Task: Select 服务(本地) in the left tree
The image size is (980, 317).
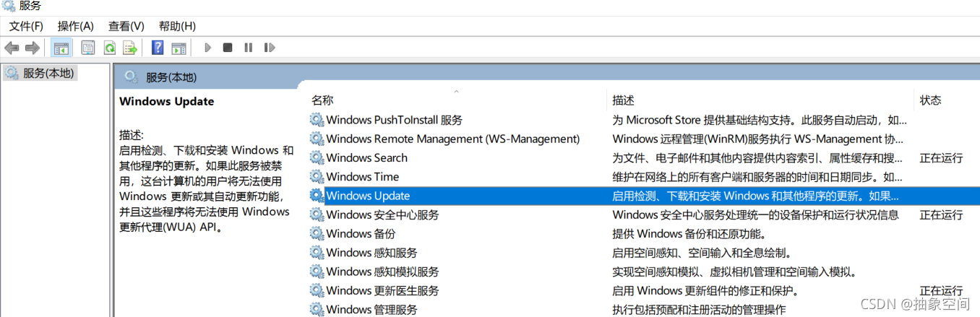Action: 48,73
